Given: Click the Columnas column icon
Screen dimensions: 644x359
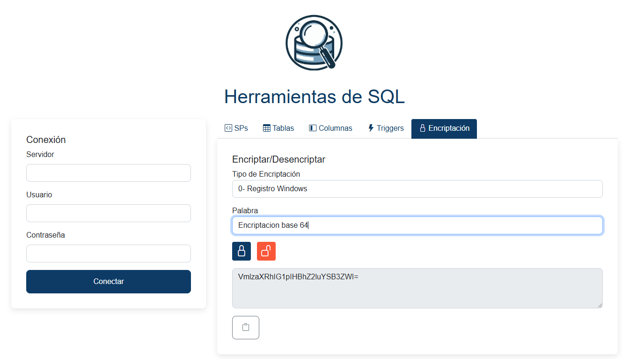Looking at the screenshot, I should click(312, 127).
